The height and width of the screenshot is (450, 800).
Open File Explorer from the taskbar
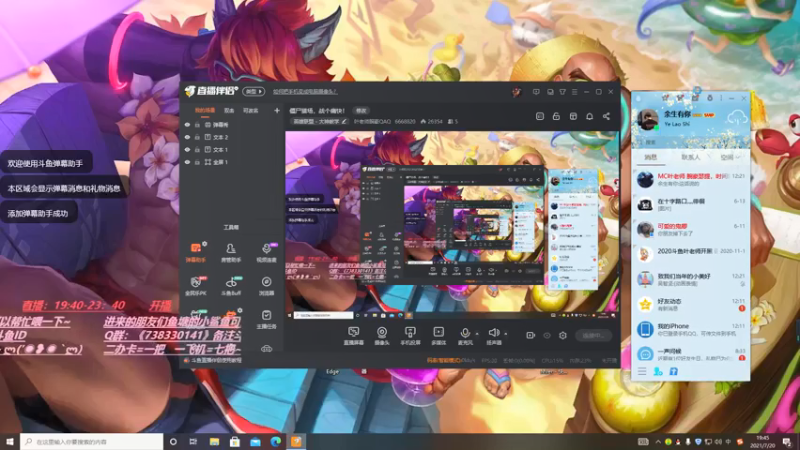214,442
